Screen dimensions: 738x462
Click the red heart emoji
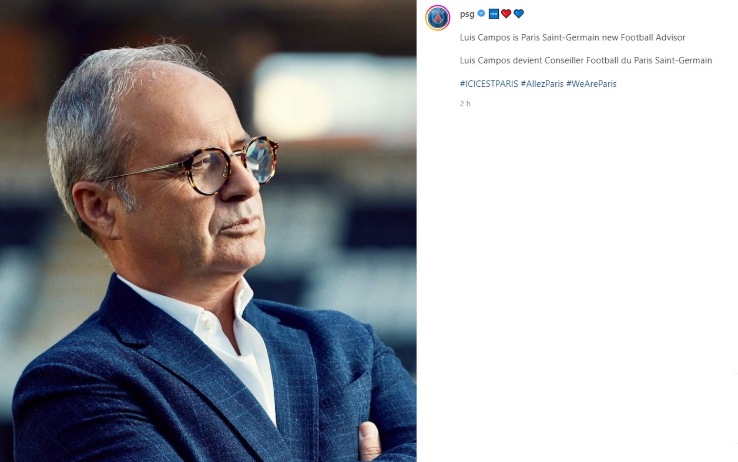506,14
